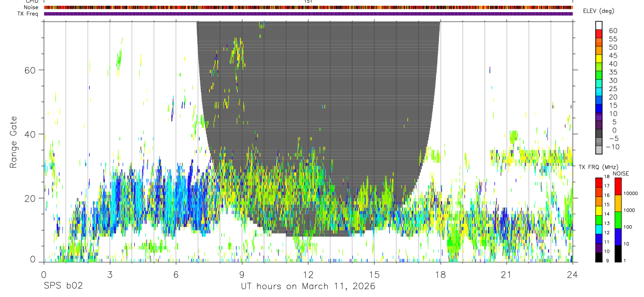This screenshot has width=644, height=297.
Task: Click the 'Range Gate' axis label
Action: click(x=14, y=142)
